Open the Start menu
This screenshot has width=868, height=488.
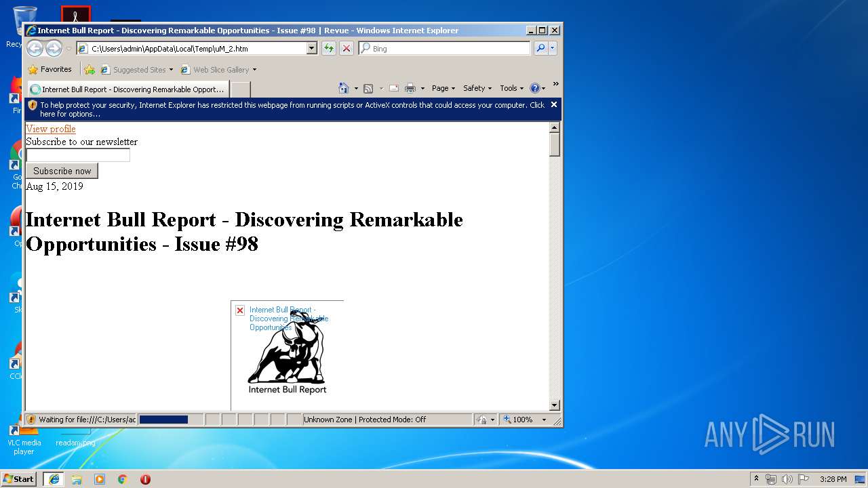[x=19, y=479]
